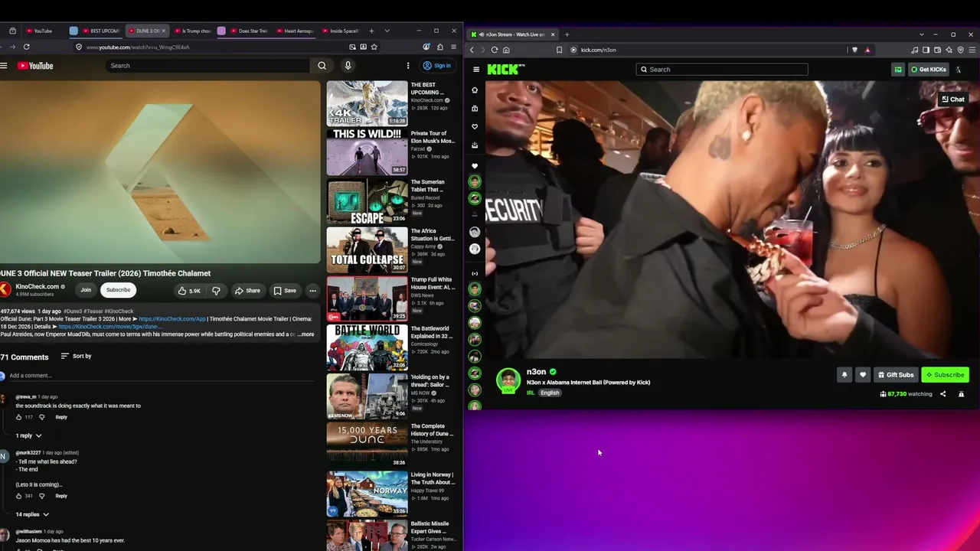Click in the YouTube search field

pyautogui.click(x=207, y=66)
